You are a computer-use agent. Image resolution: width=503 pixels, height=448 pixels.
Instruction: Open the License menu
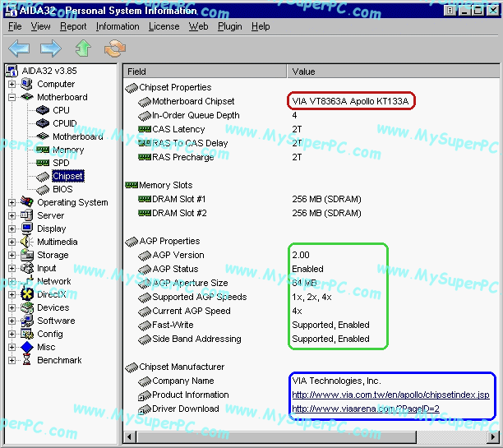(164, 26)
